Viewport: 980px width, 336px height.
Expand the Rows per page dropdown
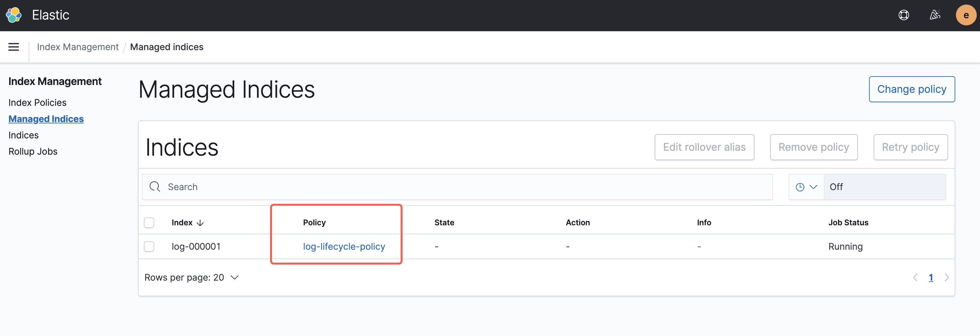coord(191,277)
